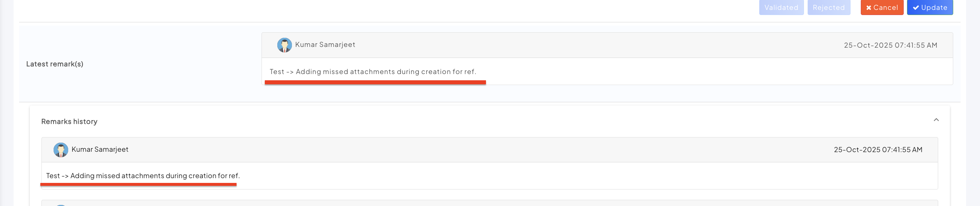Click Kumar Samarjeet name in Remarks history
Screen dimensions: 980x206
tap(100, 150)
